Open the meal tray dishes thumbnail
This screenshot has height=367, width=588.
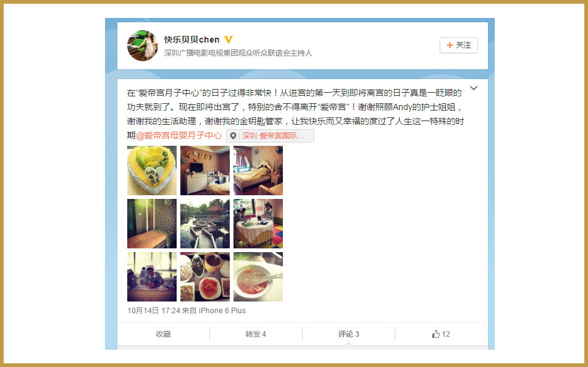coord(205,277)
